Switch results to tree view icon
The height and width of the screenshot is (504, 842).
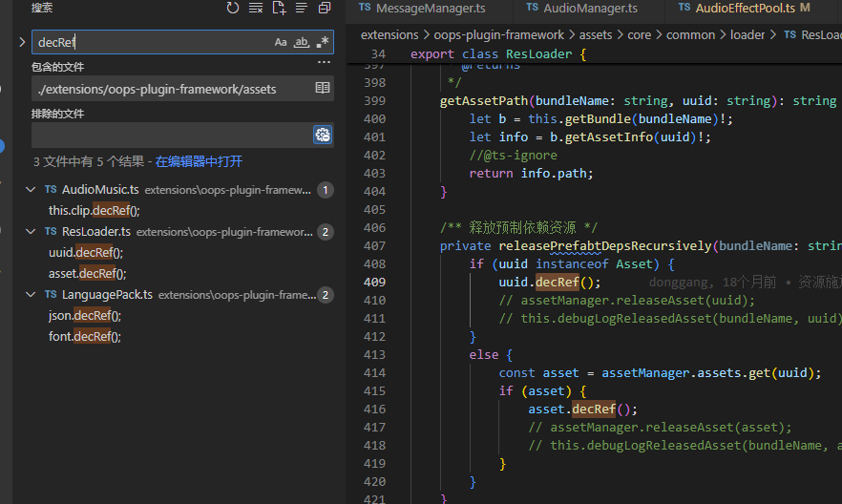[x=302, y=8]
